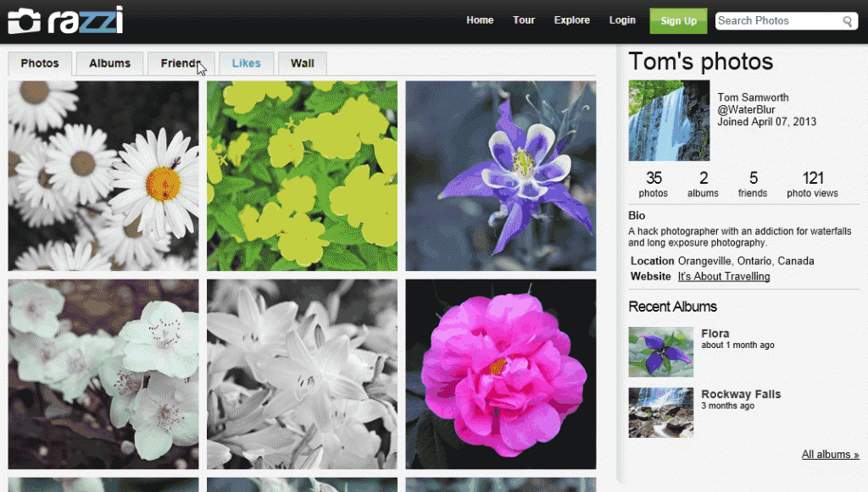This screenshot has height=492, width=868.
Task: Click inside the Search Photos field
Action: click(776, 21)
